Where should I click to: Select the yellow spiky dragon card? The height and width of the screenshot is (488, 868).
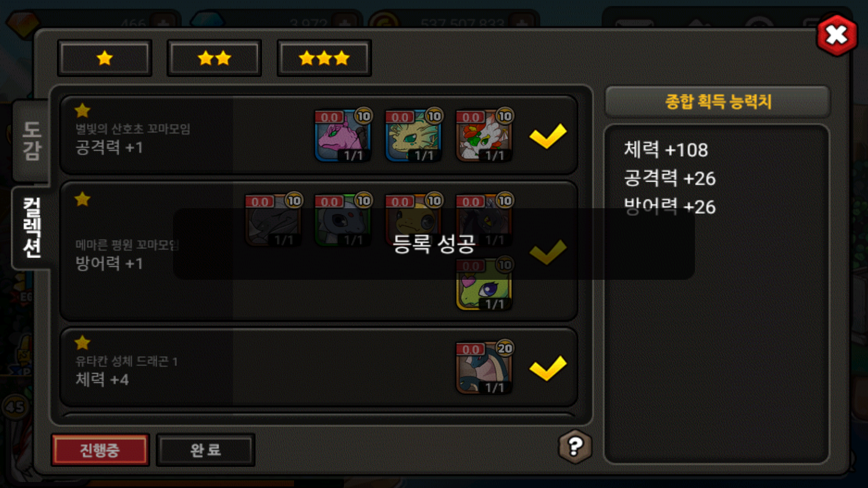click(x=413, y=136)
